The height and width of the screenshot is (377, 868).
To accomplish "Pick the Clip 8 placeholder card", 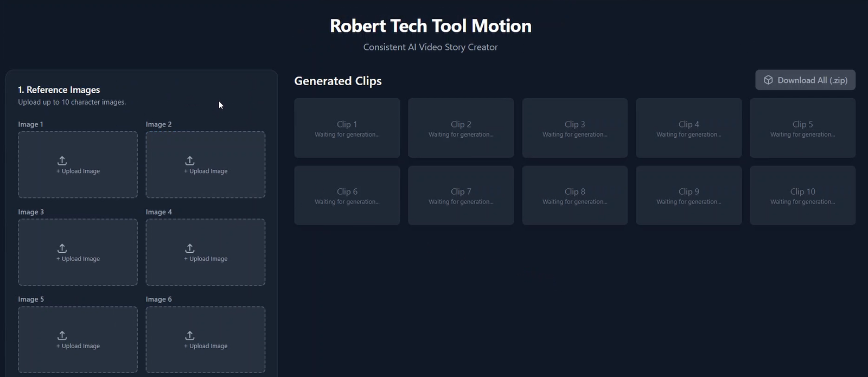I will [575, 195].
